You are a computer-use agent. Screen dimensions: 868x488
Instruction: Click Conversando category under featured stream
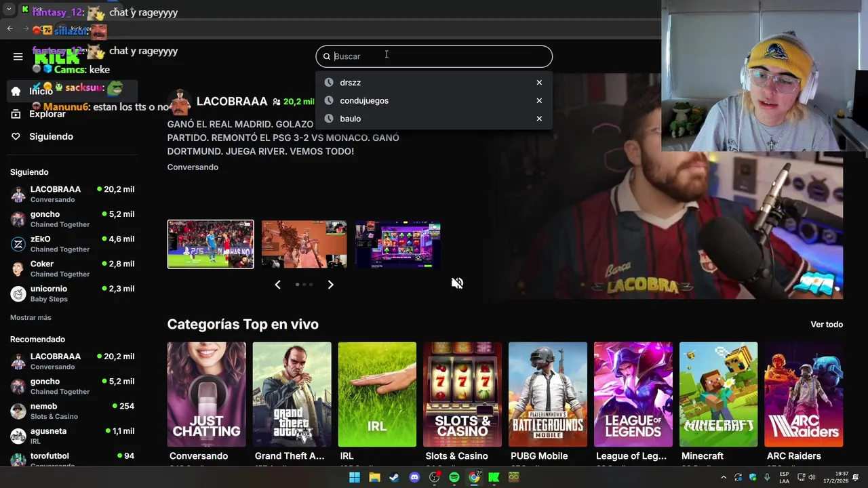pos(193,167)
